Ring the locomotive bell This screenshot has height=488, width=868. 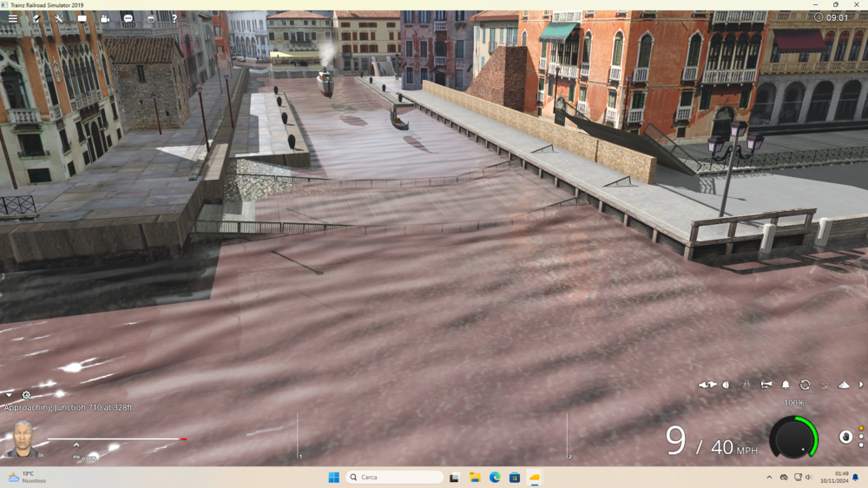tap(786, 385)
